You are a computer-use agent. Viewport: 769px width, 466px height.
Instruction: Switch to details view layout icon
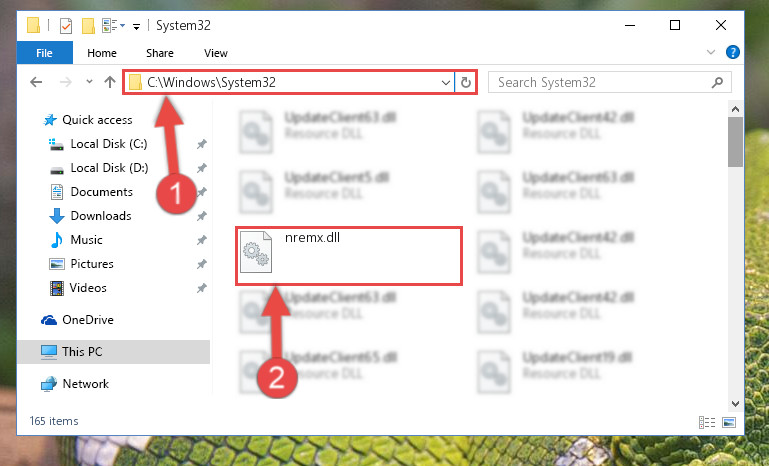coord(707,422)
